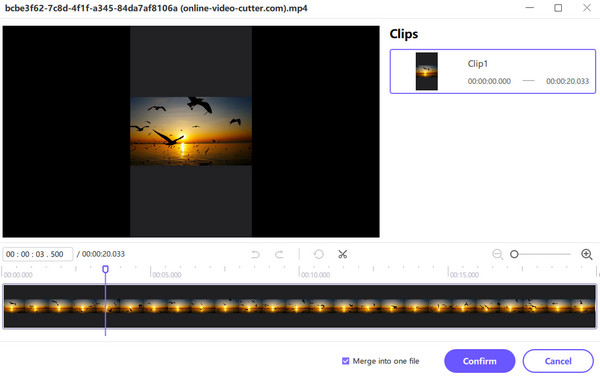The height and width of the screenshot is (376, 600).
Task: Close the trimmer window
Action: click(587, 8)
